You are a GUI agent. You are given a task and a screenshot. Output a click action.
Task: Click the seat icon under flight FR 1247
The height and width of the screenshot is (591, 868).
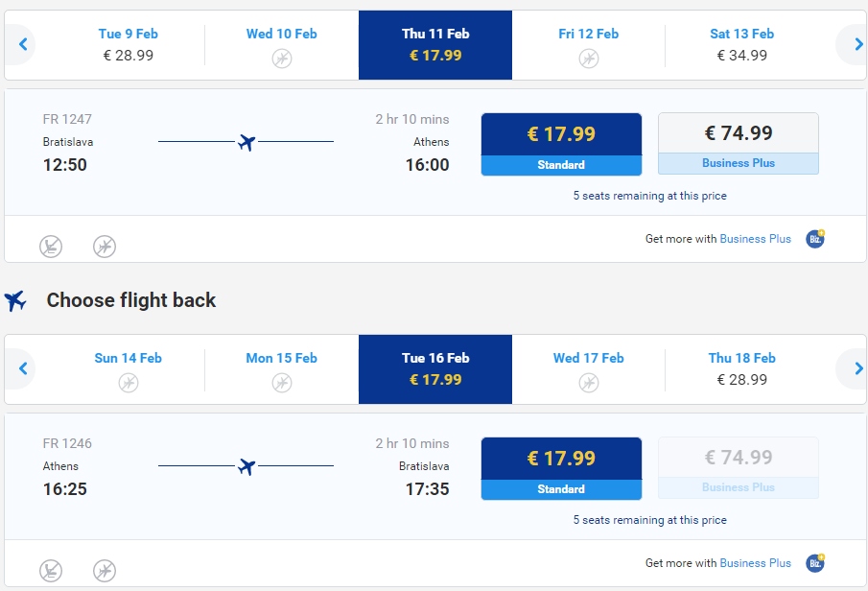pyautogui.click(x=51, y=246)
